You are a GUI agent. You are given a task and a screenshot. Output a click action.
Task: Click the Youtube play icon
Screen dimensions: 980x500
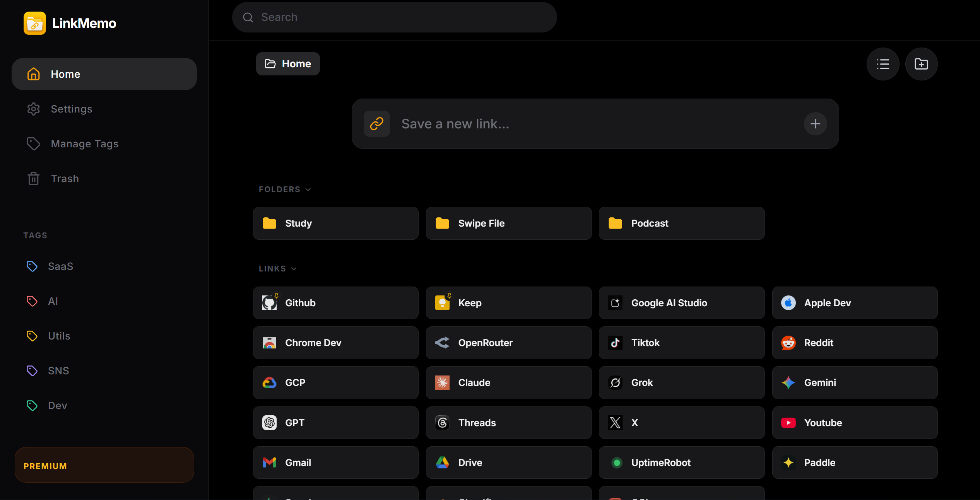tap(788, 423)
